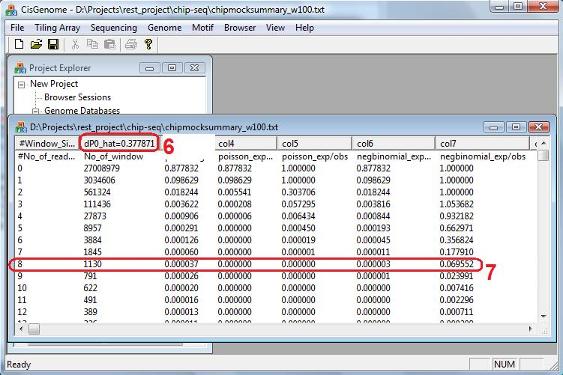
Task: Click the horizontal scrollbar thumb
Action: coord(34,329)
